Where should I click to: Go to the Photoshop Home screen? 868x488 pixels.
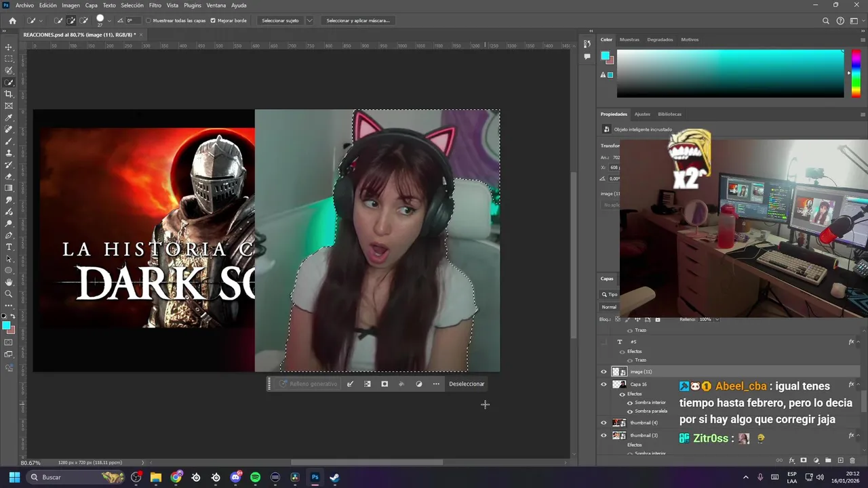(12, 21)
